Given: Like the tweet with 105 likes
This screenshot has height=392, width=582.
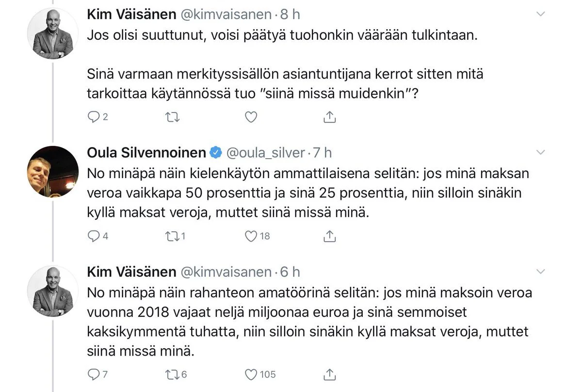Looking at the screenshot, I should coord(250,374).
